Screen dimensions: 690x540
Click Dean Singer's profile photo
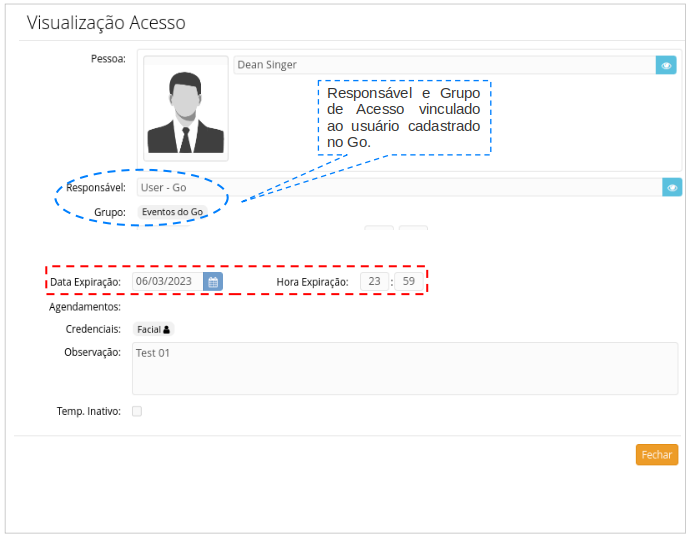point(185,108)
